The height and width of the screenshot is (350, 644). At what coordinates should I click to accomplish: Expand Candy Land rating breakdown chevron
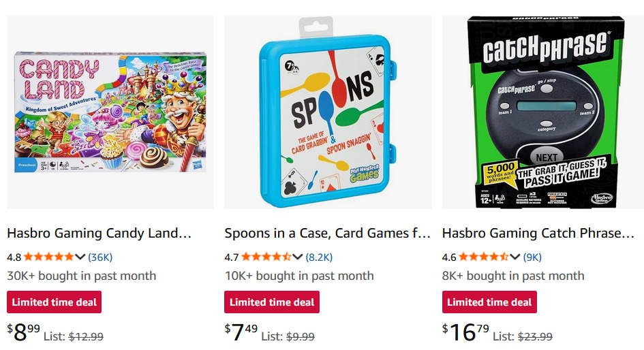[x=80, y=257]
